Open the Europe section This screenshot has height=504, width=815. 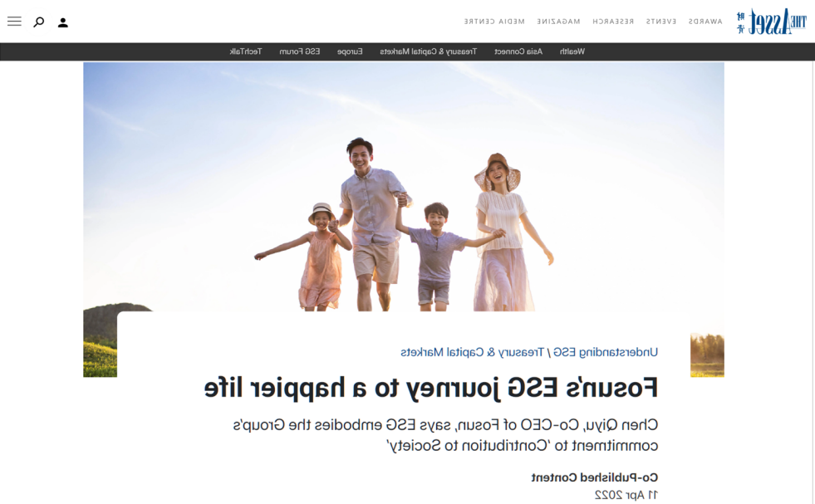pos(350,51)
